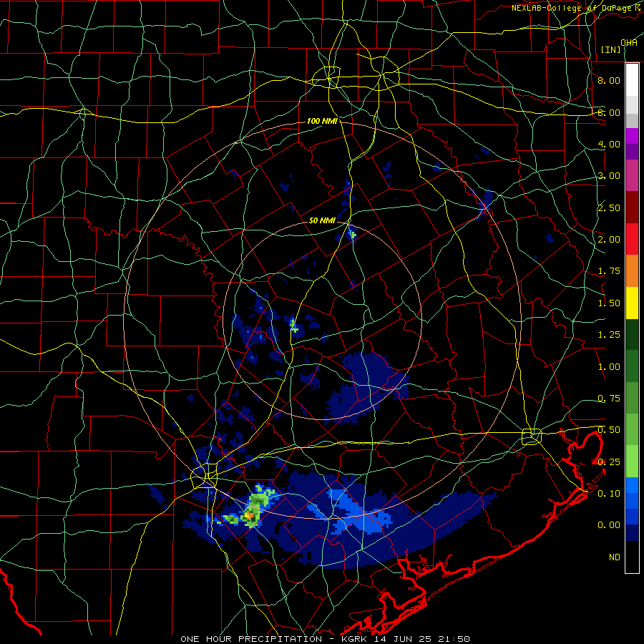Select the 0.10 legend value
The image size is (644, 644).
point(609,494)
